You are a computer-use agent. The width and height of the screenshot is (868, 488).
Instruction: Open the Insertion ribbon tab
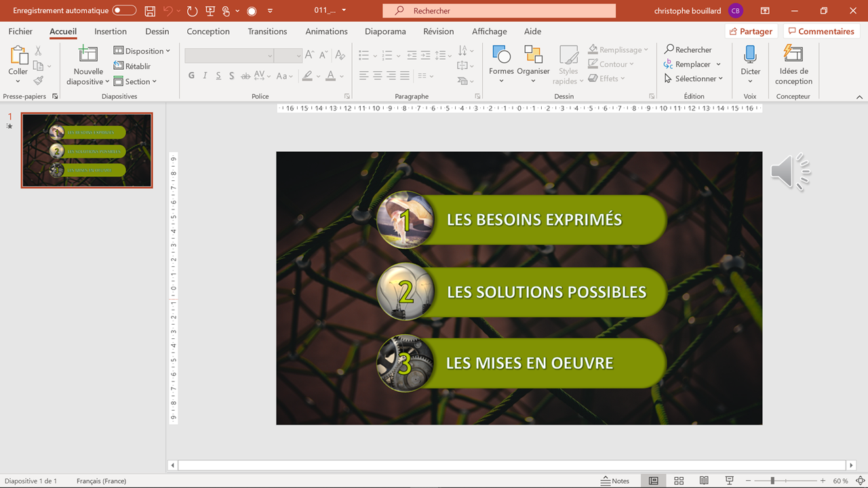click(x=111, y=31)
